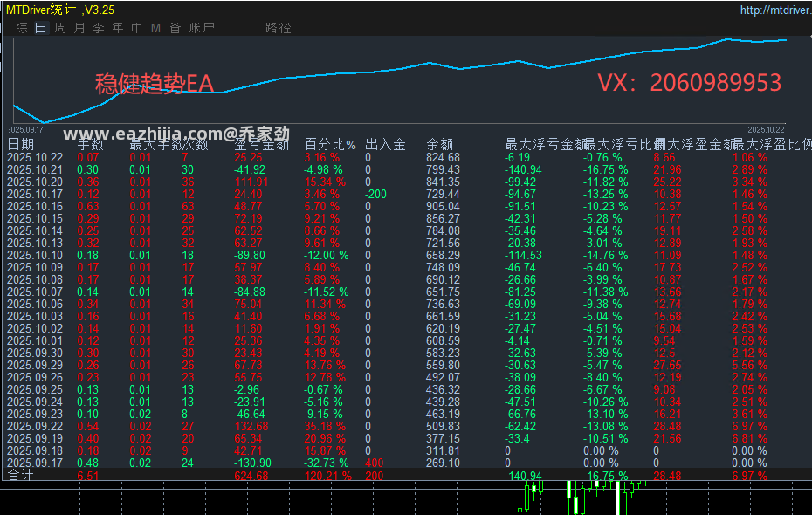Click loss -2.96 in the 2025.09.25 row
Viewport: 812px width, 515px height.
[246, 390]
